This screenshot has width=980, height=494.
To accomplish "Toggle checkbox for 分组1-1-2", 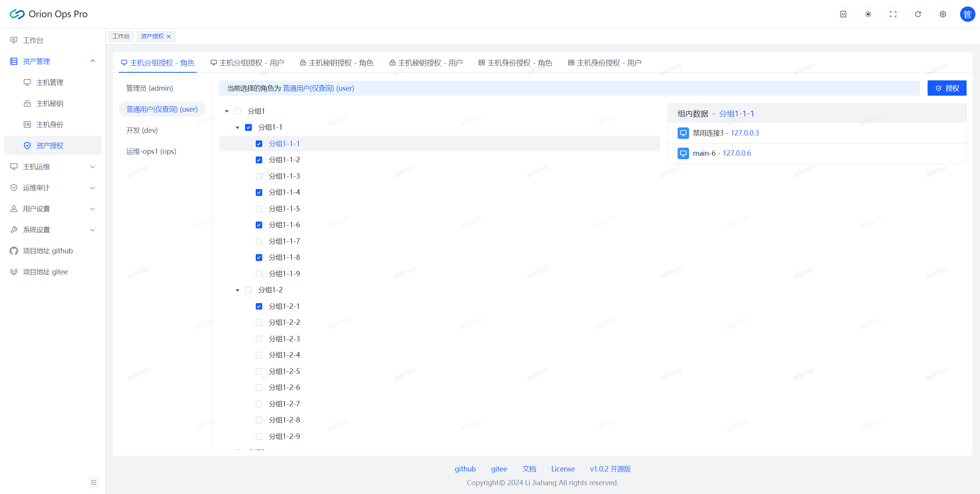I will [259, 160].
